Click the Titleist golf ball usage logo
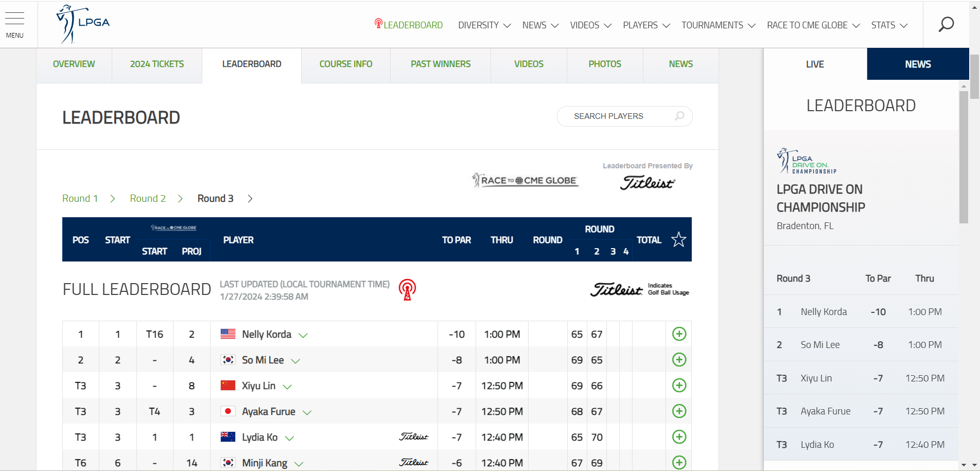Viewport: 980px width, 471px height. tap(617, 290)
